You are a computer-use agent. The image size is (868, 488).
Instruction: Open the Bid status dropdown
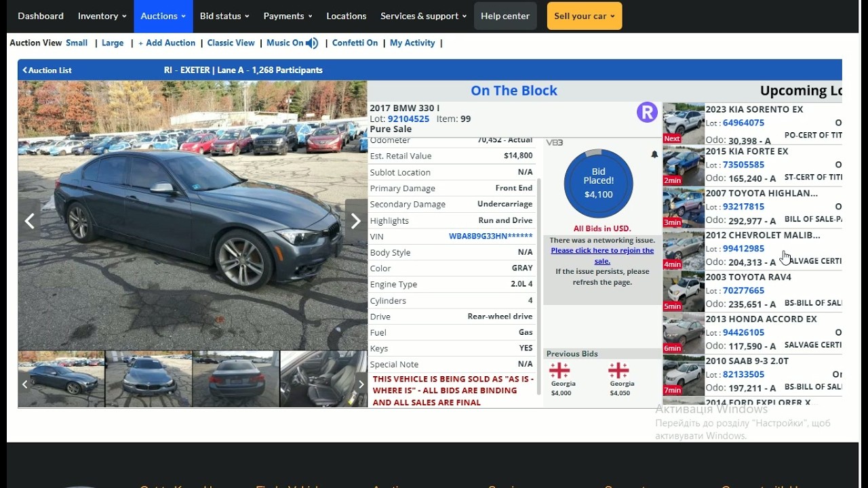[224, 16]
